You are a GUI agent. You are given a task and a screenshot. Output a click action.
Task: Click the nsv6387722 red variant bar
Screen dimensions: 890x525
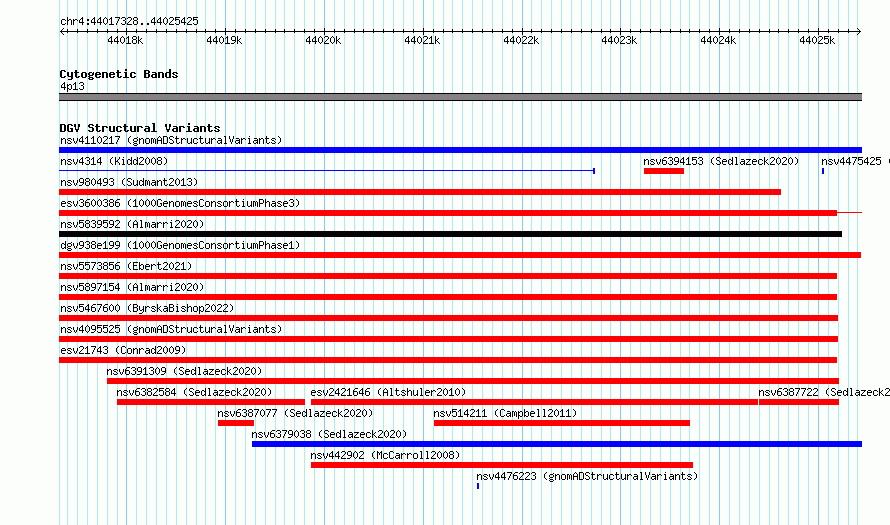(799, 402)
